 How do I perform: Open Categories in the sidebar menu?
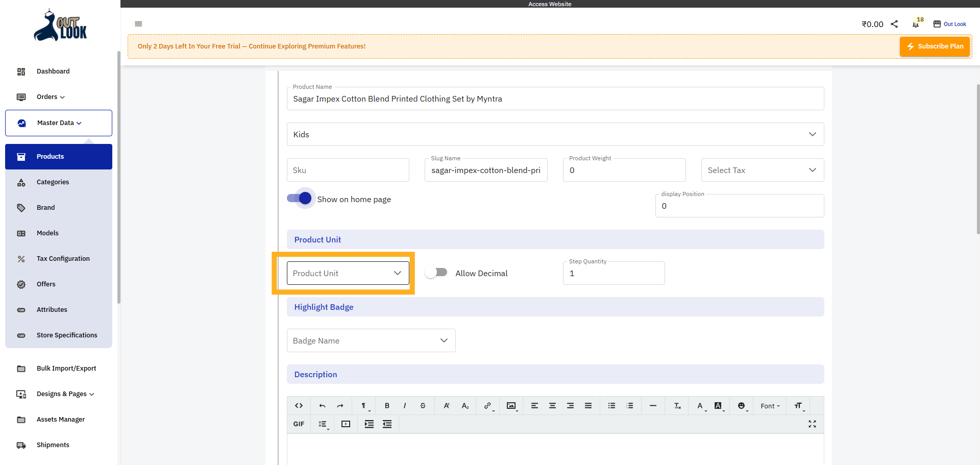click(53, 182)
